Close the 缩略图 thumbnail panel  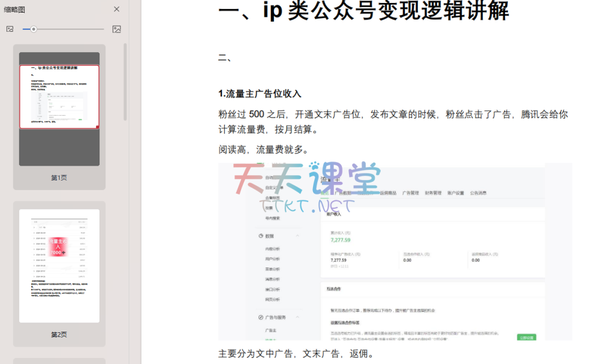[x=116, y=9]
